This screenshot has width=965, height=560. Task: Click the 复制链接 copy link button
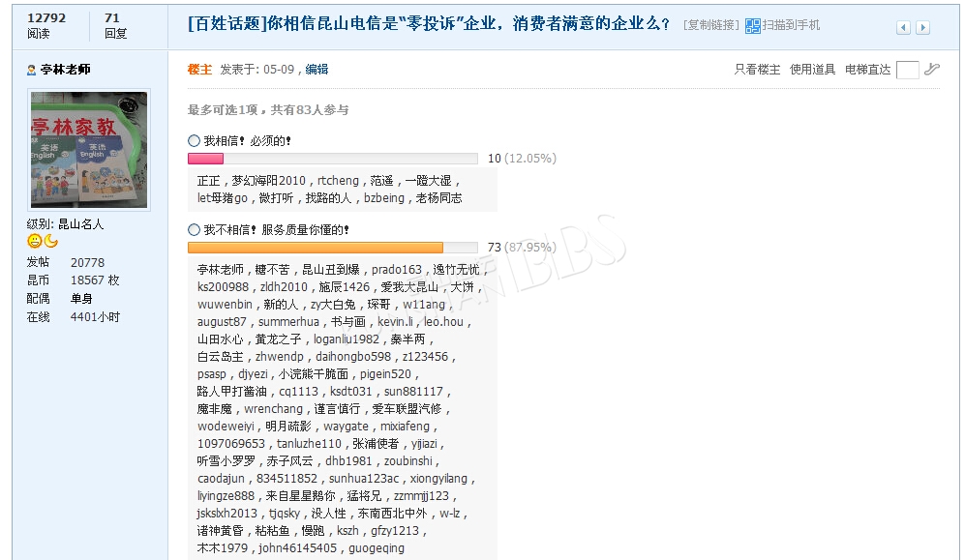click(x=711, y=25)
